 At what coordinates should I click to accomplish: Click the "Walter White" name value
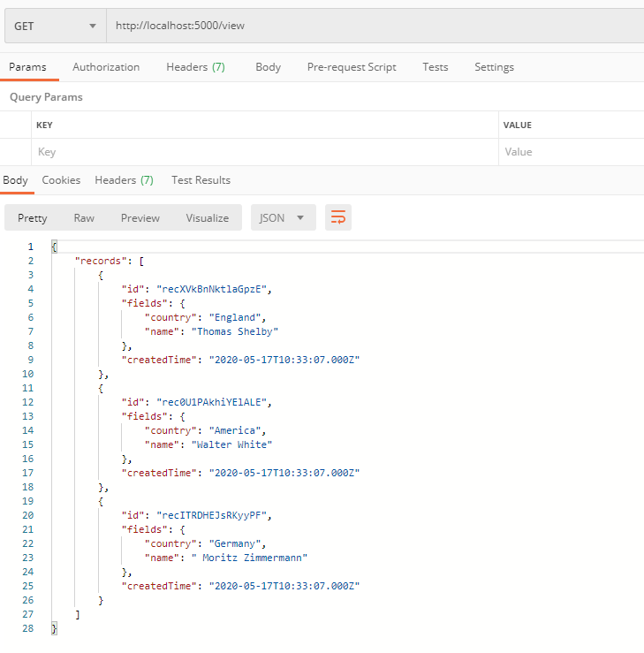(231, 444)
